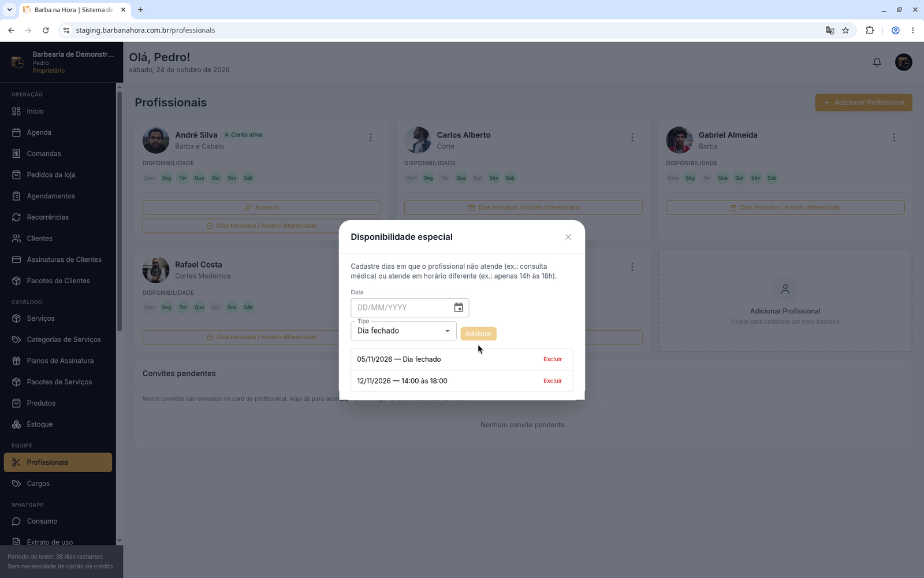Click the Data DD/MM/YYYY input field
This screenshot has height=578, width=924.
pyautogui.click(x=409, y=307)
